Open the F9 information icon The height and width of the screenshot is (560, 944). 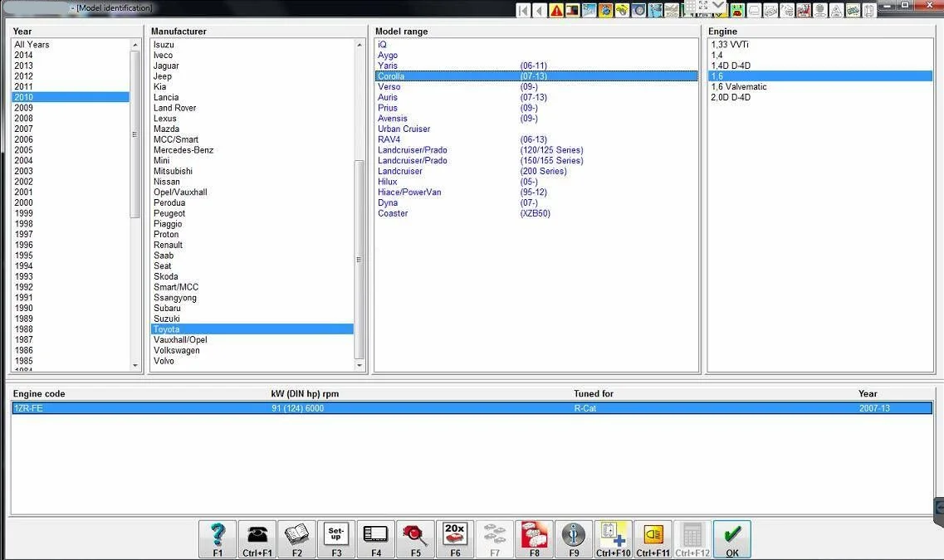click(x=574, y=538)
